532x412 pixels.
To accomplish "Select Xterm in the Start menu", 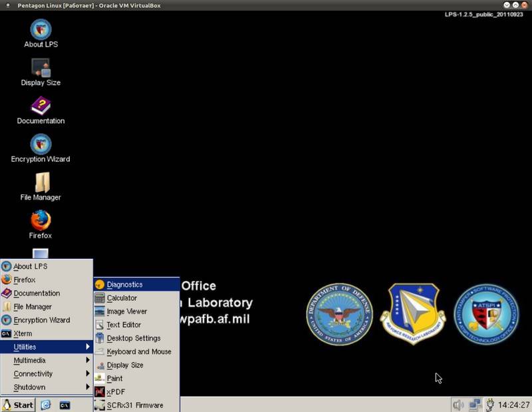I will tap(23, 333).
